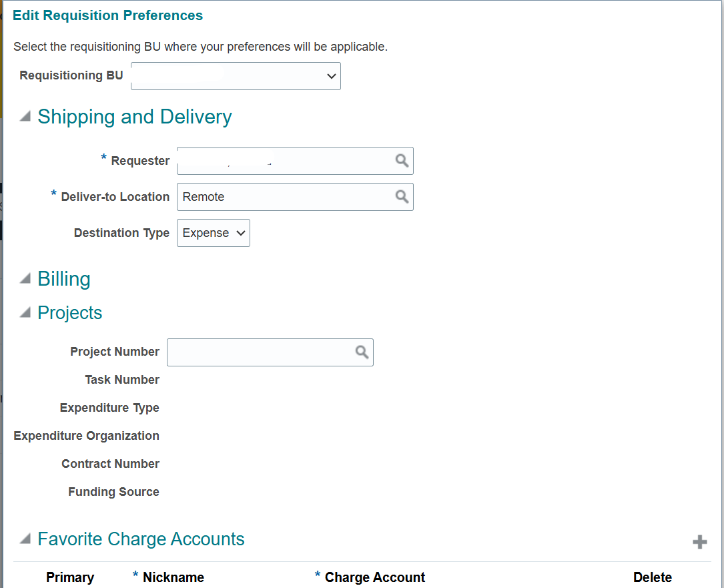The image size is (724, 588).
Task: Click the Billing heading text
Action: coord(63,279)
